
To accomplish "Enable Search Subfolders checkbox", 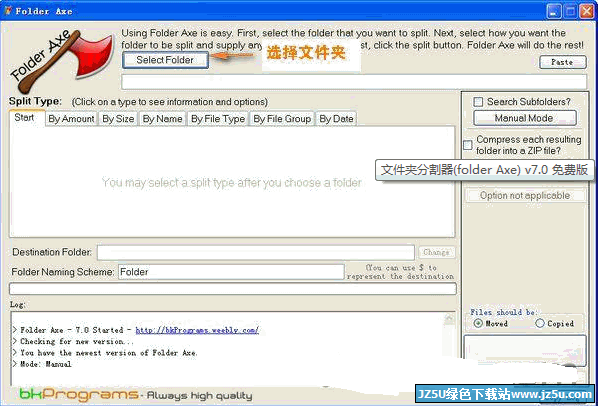I will [478, 102].
